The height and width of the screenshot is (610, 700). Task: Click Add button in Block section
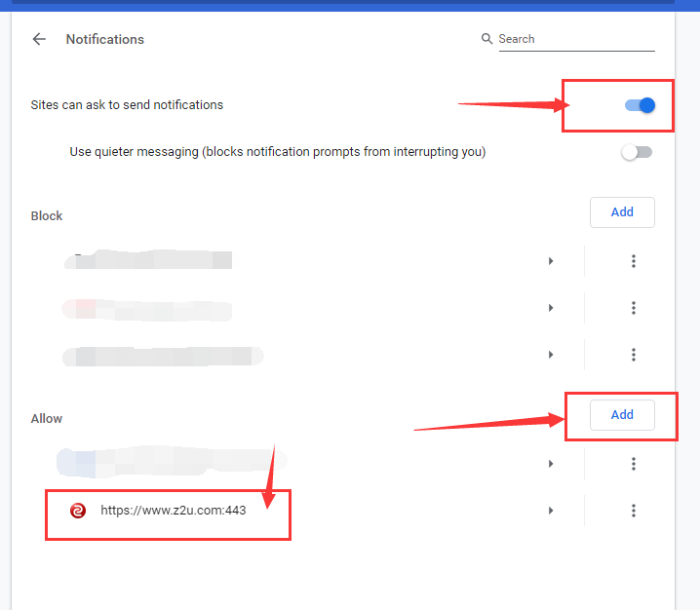622,212
